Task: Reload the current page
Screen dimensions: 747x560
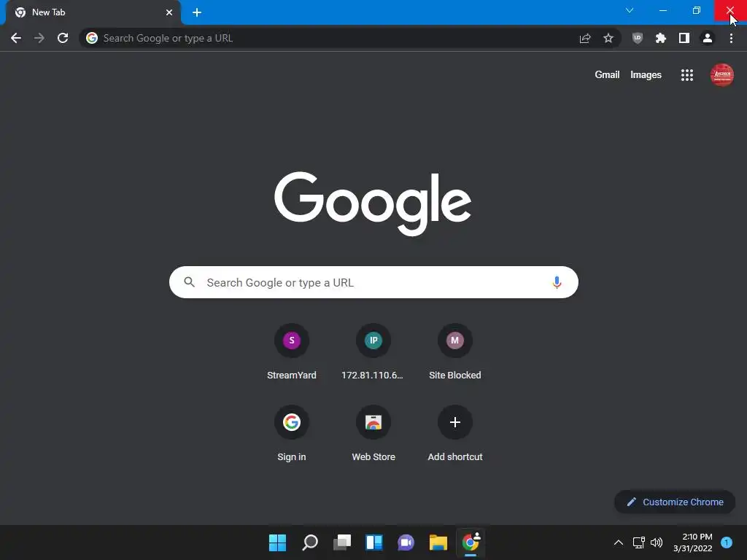Action: pos(63,38)
